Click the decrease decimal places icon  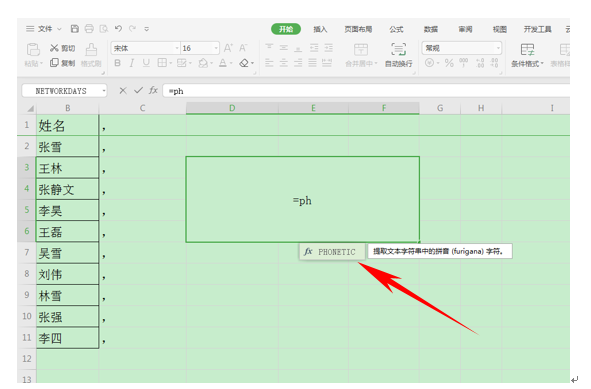pyautogui.click(x=494, y=63)
